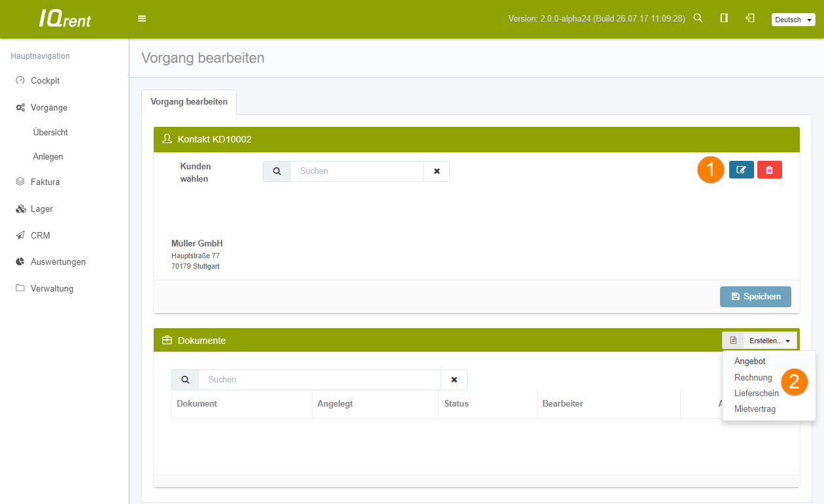Click the Kontakt KD10002 panel header
The height and width of the screenshot is (504, 824).
(477, 139)
